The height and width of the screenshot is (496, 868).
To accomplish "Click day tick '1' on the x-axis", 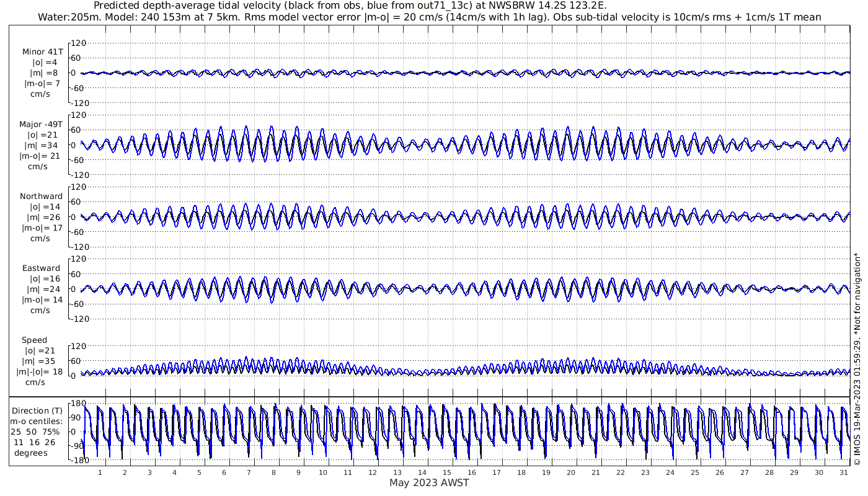I will (x=100, y=472).
